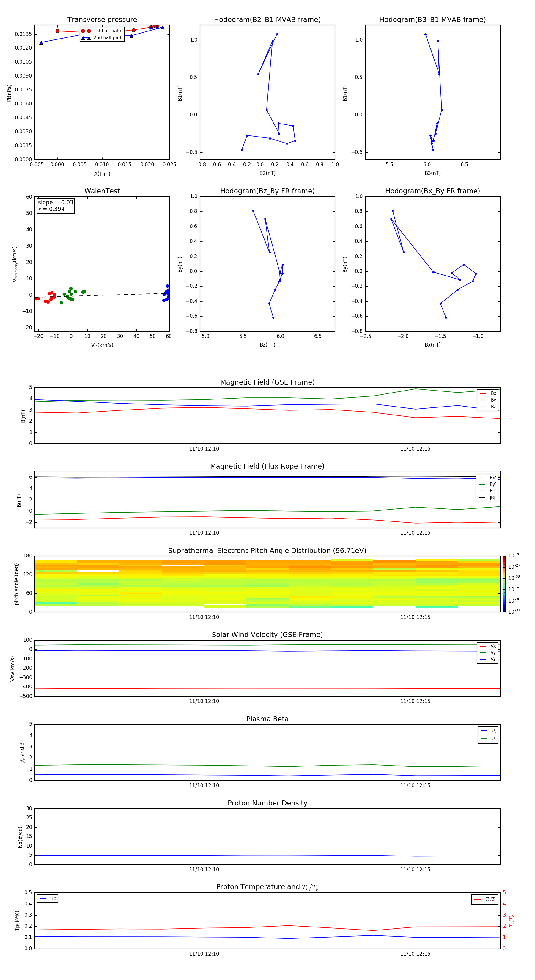
Task: Click the 'Pt(nPa)' y-axis label
Action: click(9, 93)
